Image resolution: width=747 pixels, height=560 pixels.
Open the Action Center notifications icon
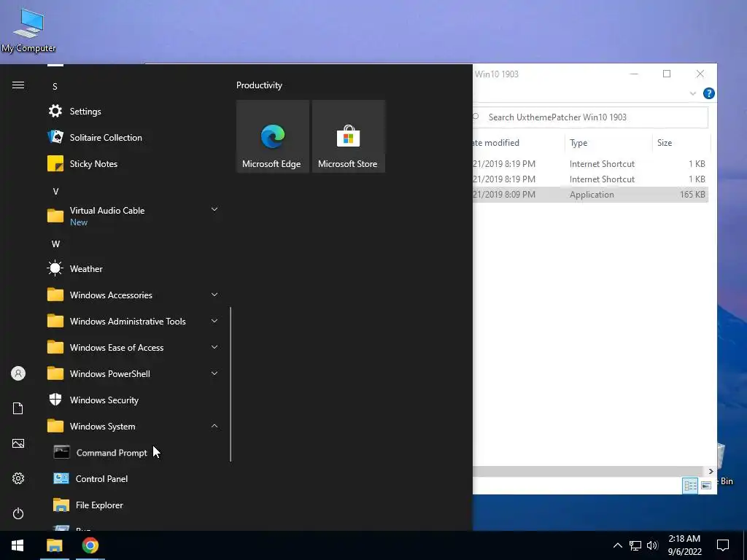tap(723, 545)
